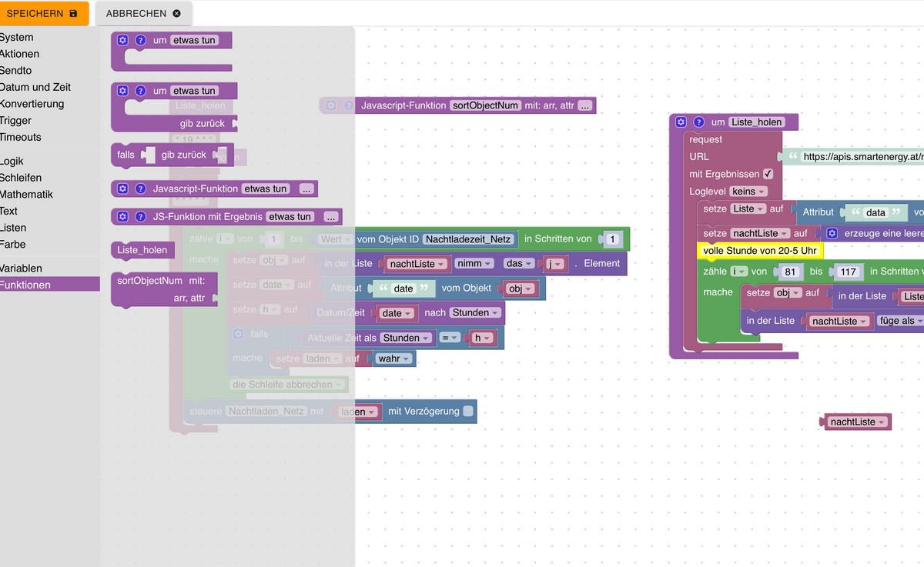924x567 pixels.
Task: Click the save disk icon in Speichern
Action: (73, 14)
